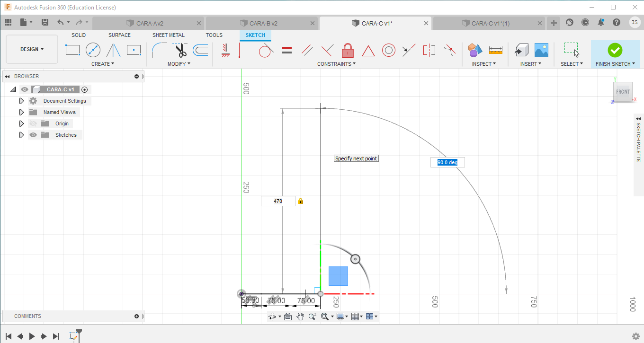Toggle the lock beside the 470 dimension
The image size is (644, 343).
click(300, 201)
